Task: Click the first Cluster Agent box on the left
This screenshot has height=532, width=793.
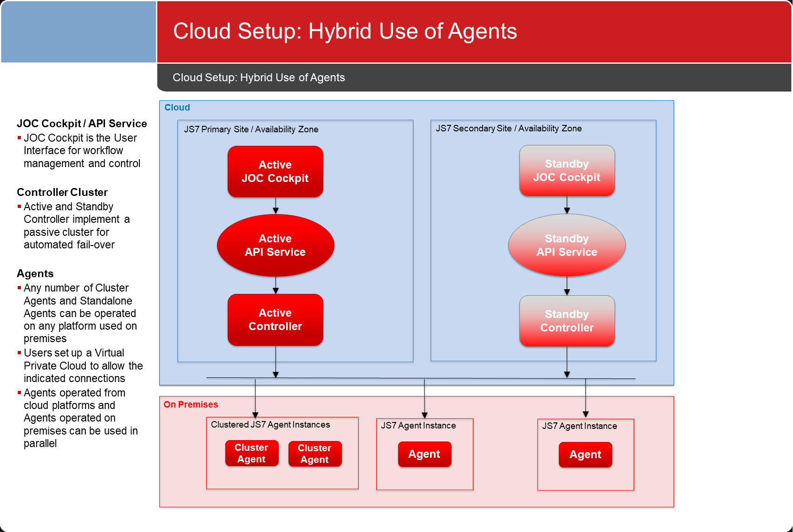Action: [252, 453]
